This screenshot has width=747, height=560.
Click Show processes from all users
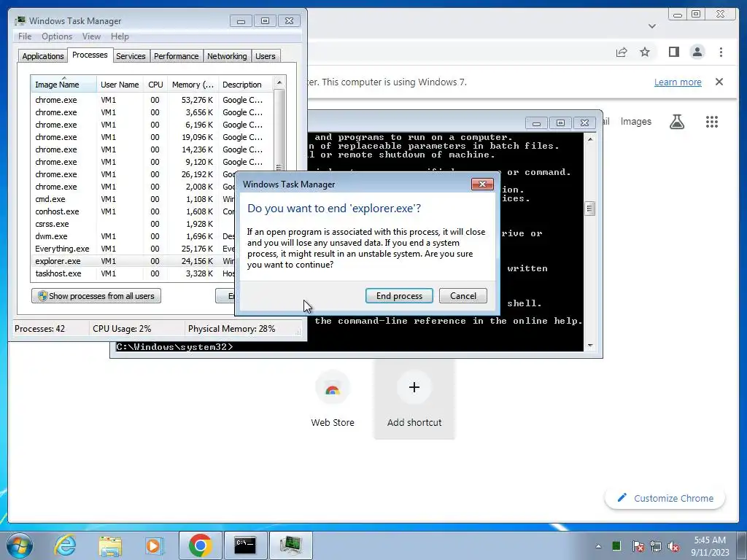[96, 296]
